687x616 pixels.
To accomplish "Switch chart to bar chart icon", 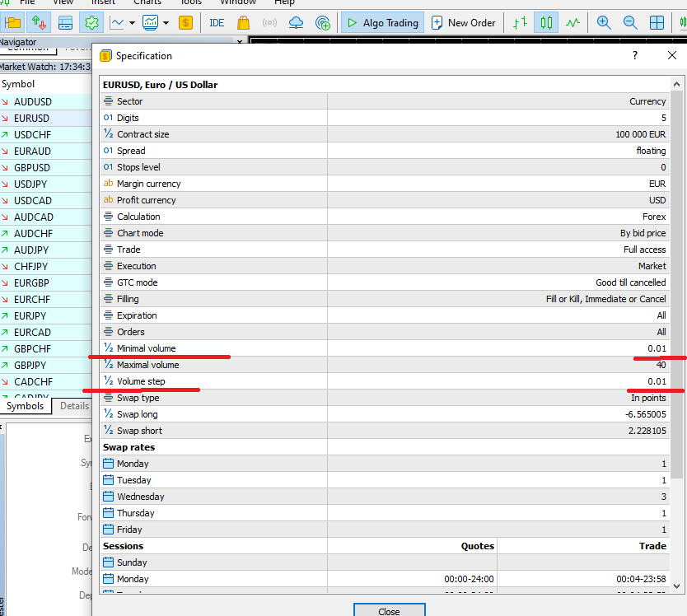I will click(520, 23).
